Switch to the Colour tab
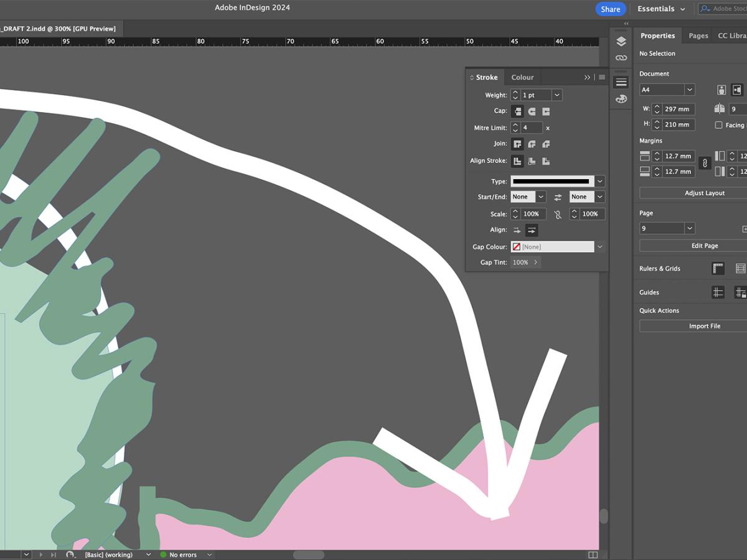The height and width of the screenshot is (560, 747). pos(522,77)
